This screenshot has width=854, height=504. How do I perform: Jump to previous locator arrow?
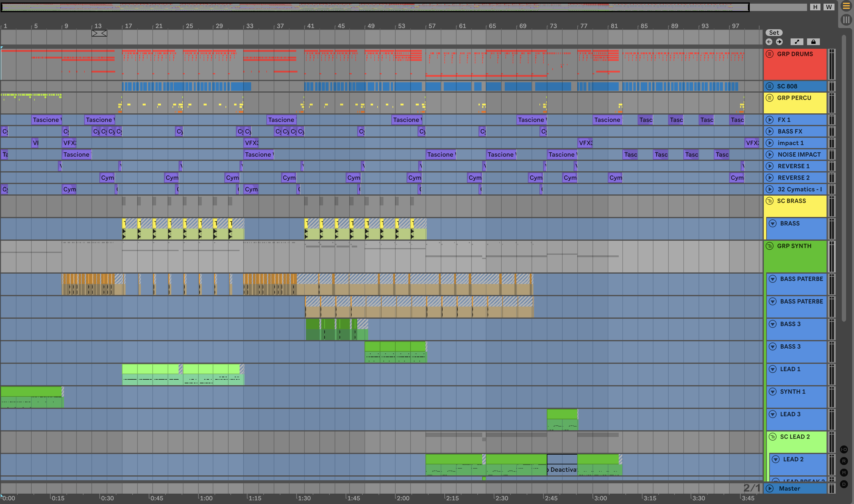click(x=769, y=42)
